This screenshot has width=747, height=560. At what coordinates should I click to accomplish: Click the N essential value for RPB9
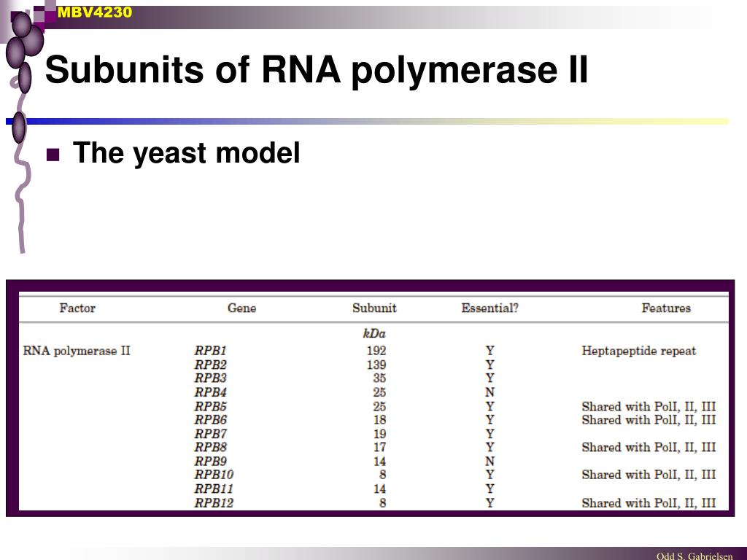pyautogui.click(x=489, y=462)
